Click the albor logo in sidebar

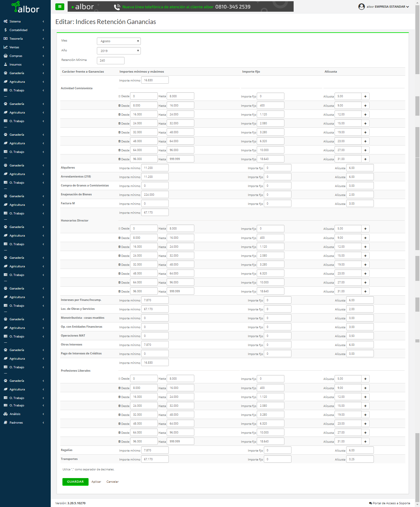click(25, 7)
